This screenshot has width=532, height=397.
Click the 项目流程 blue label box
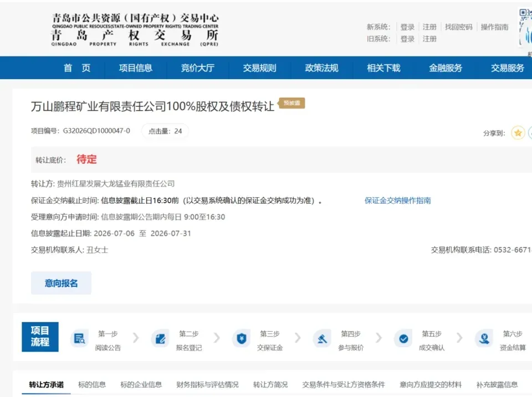pyautogui.click(x=40, y=337)
